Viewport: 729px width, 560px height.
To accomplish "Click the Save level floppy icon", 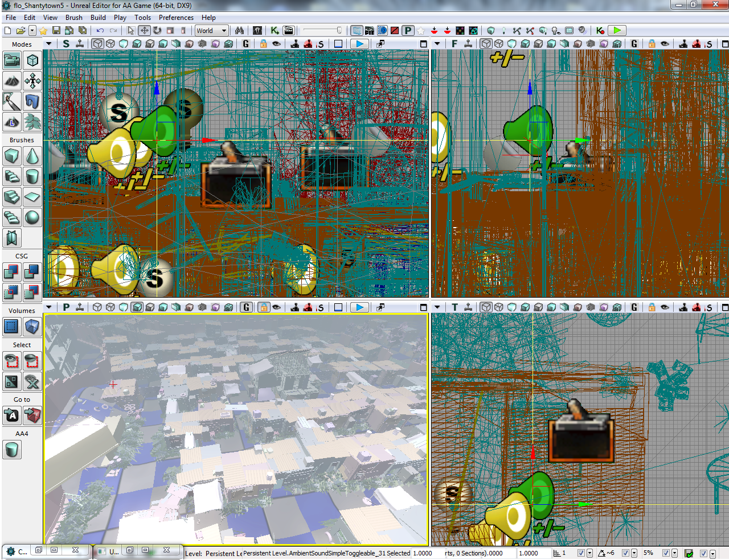I will (56, 31).
